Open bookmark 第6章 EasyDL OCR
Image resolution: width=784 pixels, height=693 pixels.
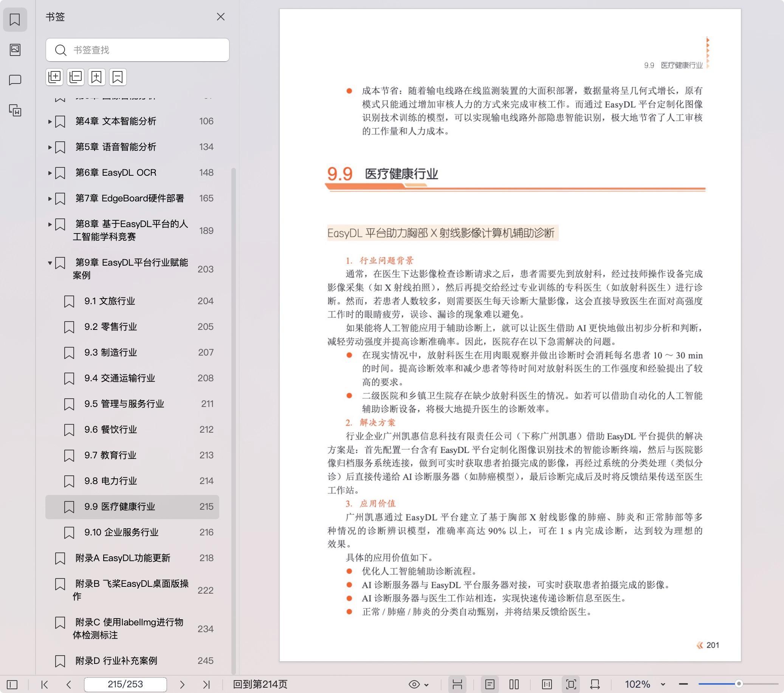115,173
